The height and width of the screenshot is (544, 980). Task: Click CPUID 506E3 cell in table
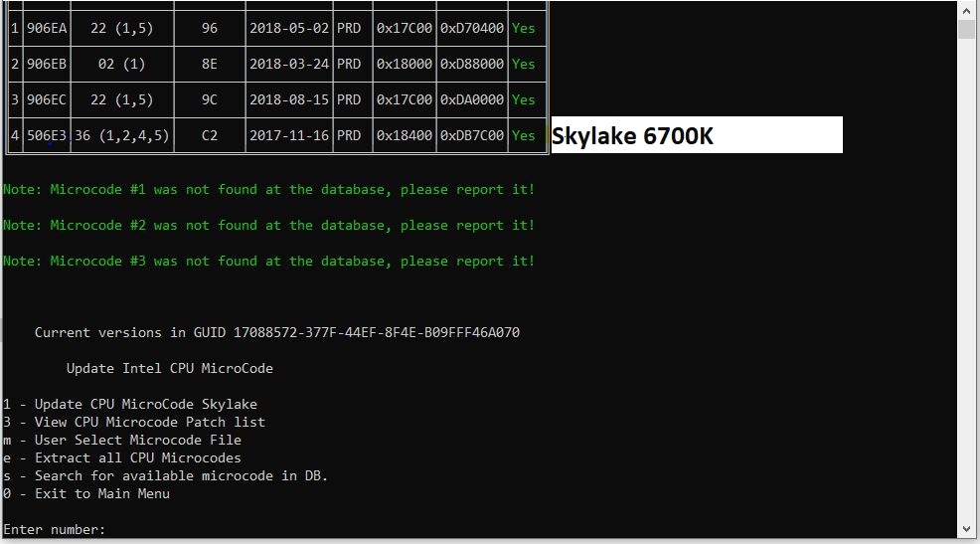tap(47, 135)
